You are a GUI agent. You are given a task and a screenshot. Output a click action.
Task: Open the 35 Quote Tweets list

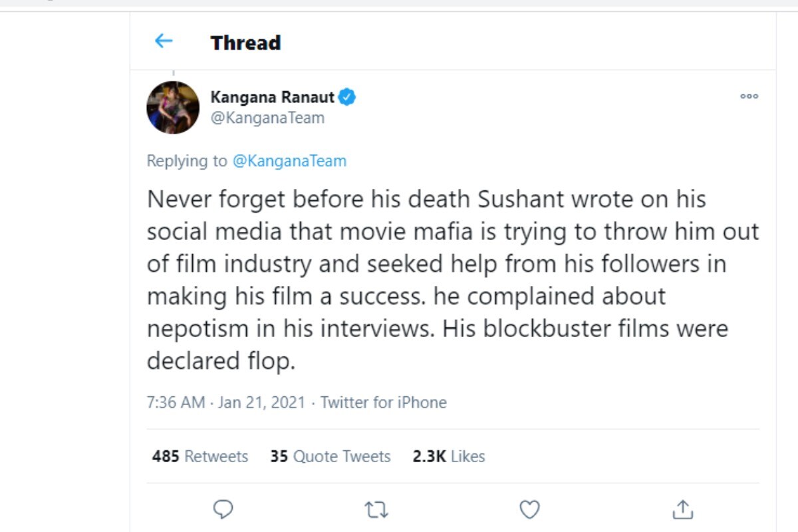pyautogui.click(x=331, y=456)
